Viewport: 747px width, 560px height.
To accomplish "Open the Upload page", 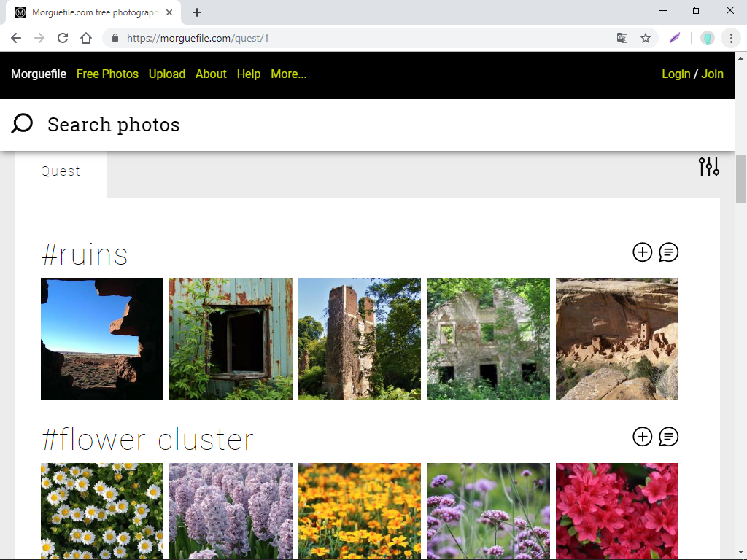I will coord(167,74).
